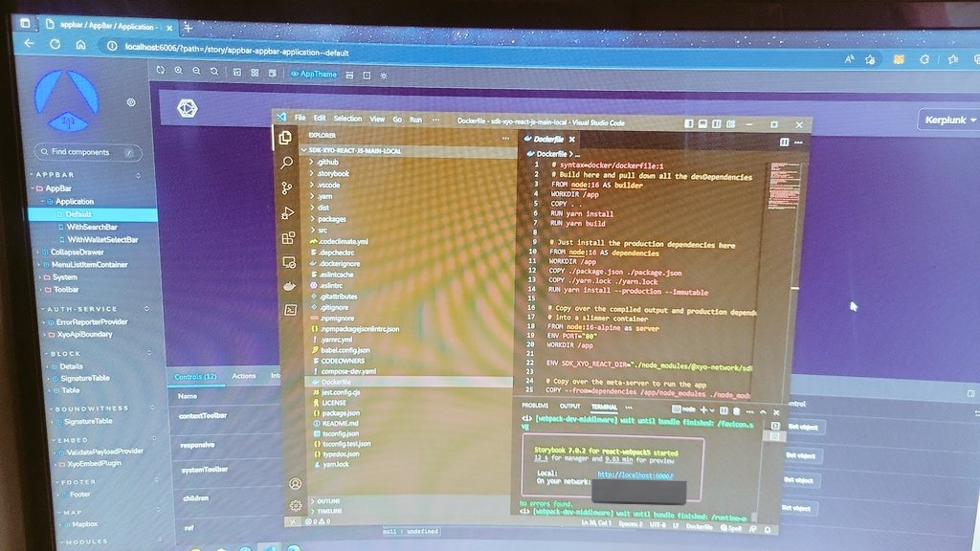The width and height of the screenshot is (980, 551).
Task: Select WithSearchBar story
Action: point(91,227)
